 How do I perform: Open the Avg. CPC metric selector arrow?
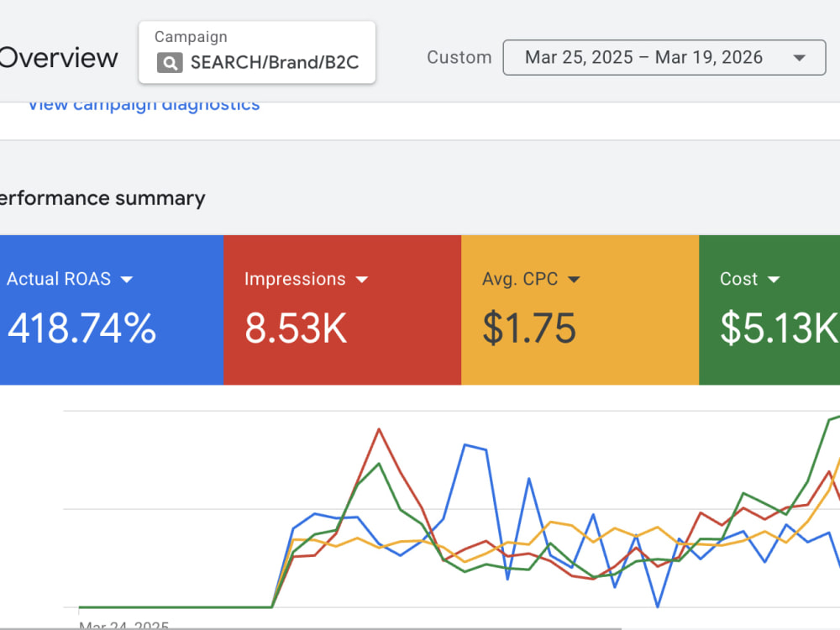pyautogui.click(x=574, y=279)
